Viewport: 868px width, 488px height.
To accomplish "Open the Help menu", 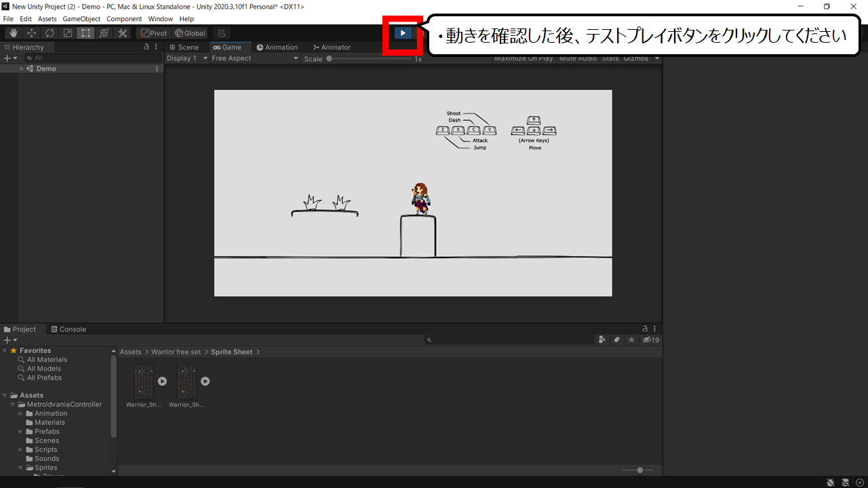I will [186, 19].
